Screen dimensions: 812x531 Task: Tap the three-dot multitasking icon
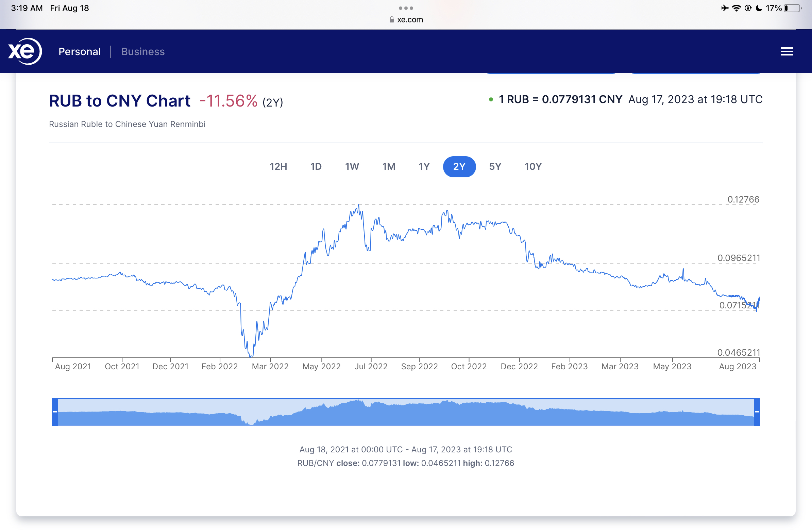(x=406, y=8)
